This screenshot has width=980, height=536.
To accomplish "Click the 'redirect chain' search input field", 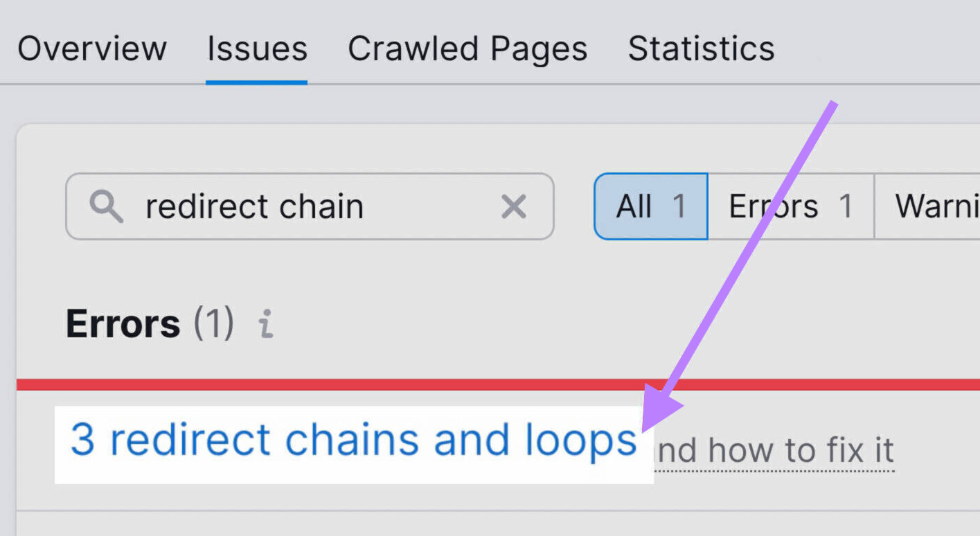I will coord(277,206).
